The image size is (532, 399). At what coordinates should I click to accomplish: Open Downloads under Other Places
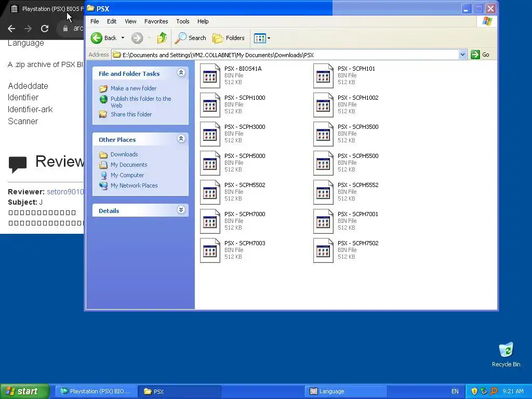point(124,154)
